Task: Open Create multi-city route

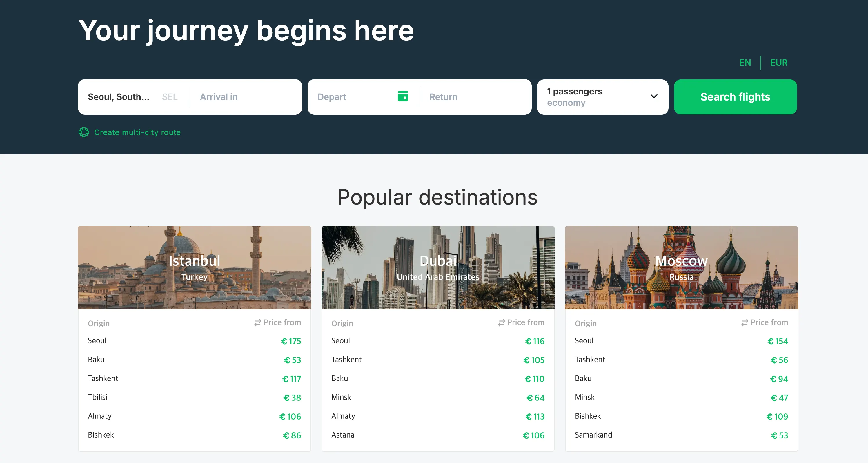Action: pos(137,132)
